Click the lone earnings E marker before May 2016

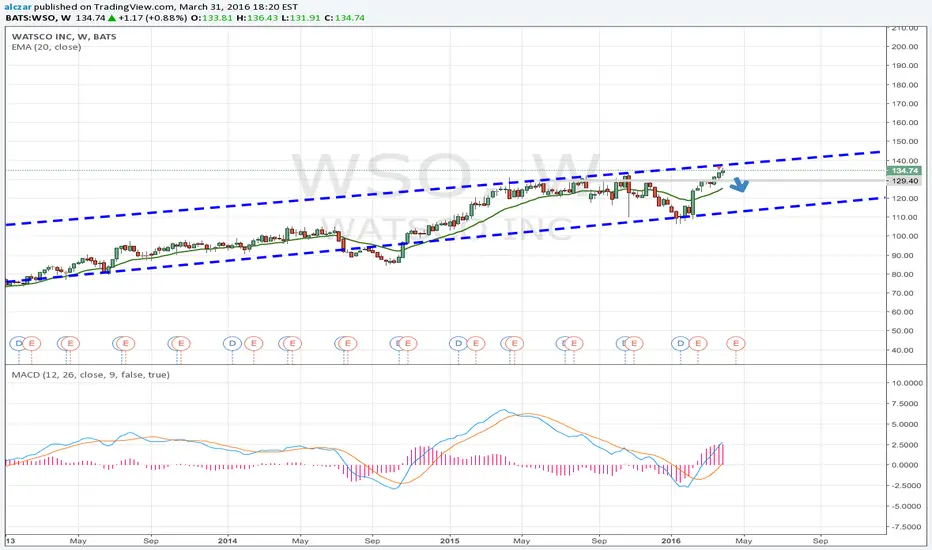tap(736, 343)
